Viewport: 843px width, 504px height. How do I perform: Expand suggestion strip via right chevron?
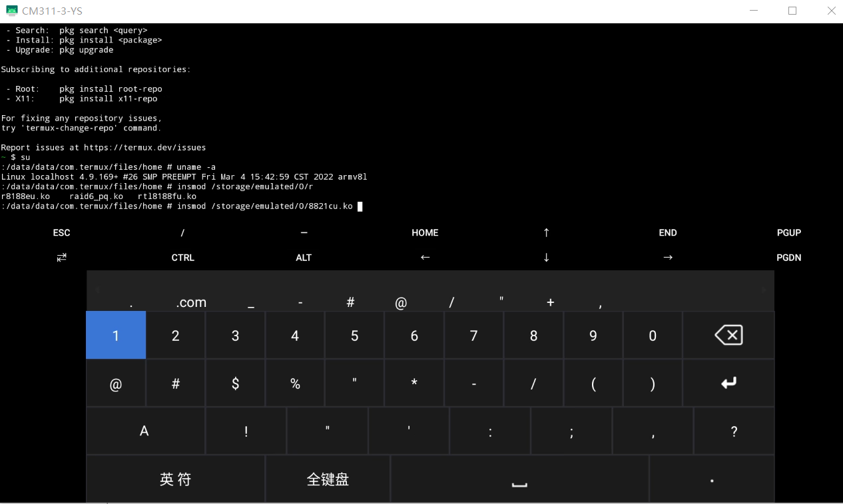click(x=764, y=291)
